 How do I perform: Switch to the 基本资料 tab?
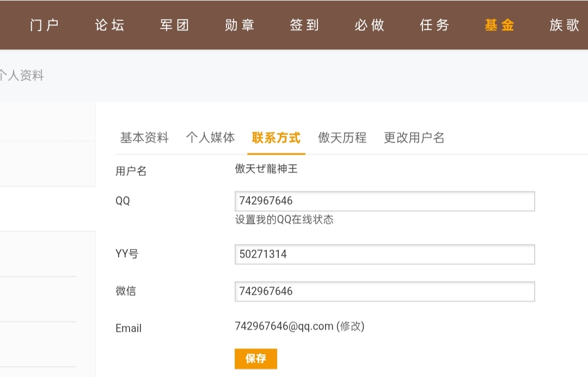point(144,138)
